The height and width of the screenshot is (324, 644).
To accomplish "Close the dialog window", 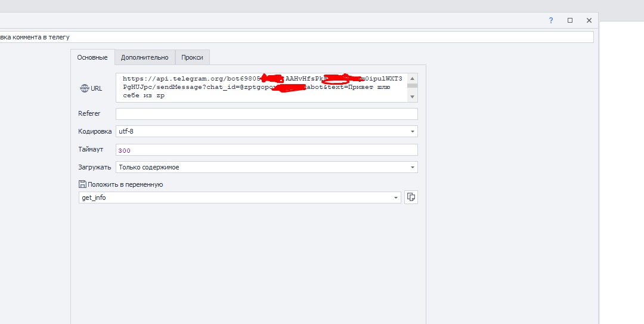I will click(x=589, y=20).
